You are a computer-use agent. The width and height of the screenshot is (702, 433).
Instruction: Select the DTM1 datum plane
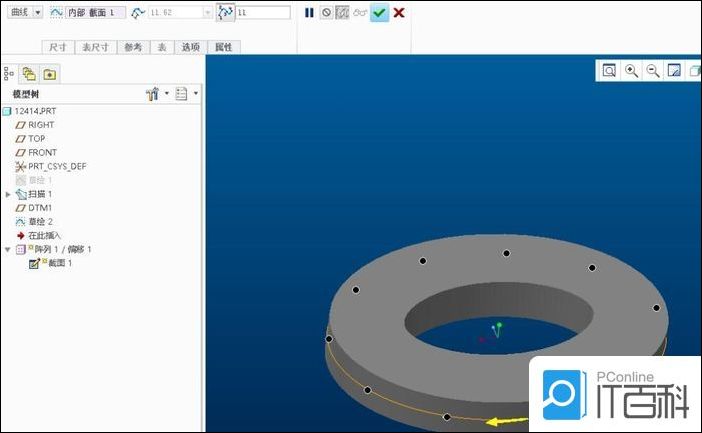[41, 207]
